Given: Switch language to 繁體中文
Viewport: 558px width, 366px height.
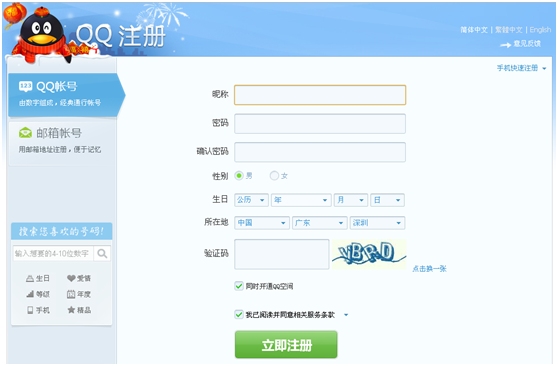Looking at the screenshot, I should (509, 30).
